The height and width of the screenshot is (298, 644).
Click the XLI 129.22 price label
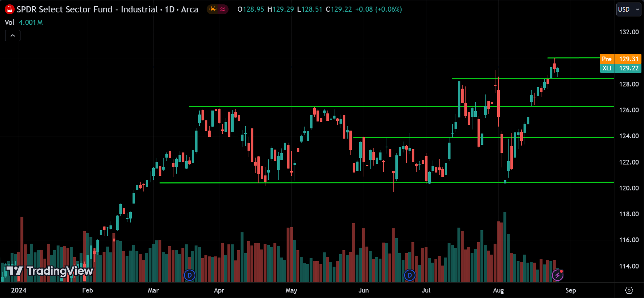click(621, 68)
